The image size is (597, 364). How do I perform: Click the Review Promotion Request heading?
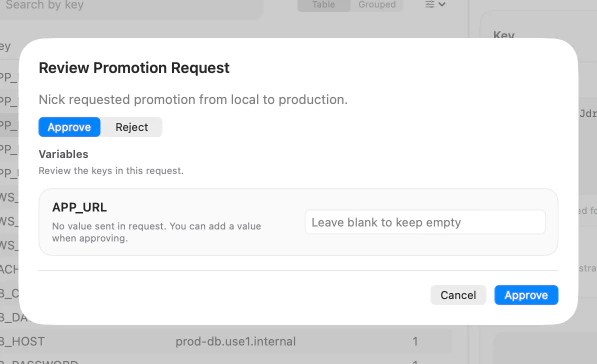coord(134,68)
